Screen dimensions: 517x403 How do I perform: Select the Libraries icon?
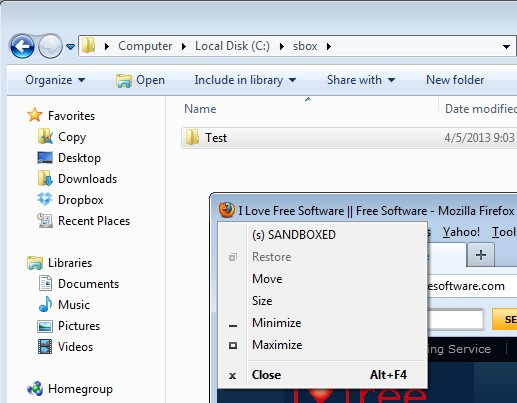coord(35,263)
